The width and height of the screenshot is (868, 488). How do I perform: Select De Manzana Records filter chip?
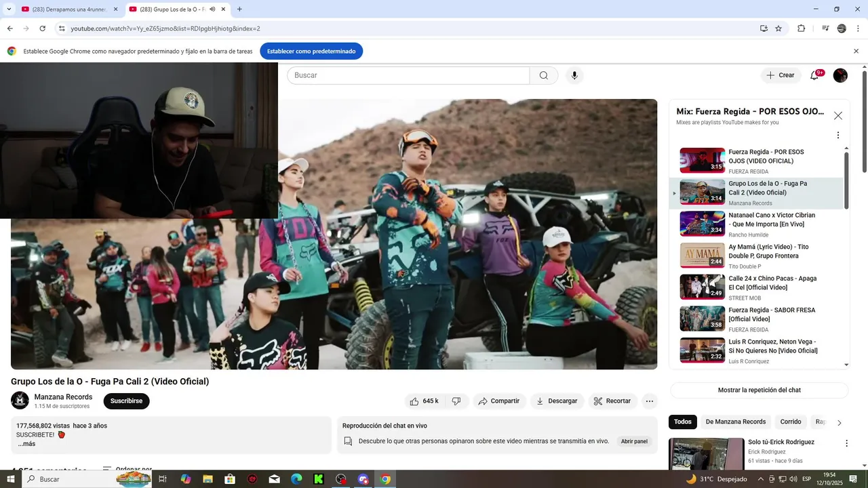pyautogui.click(x=736, y=422)
